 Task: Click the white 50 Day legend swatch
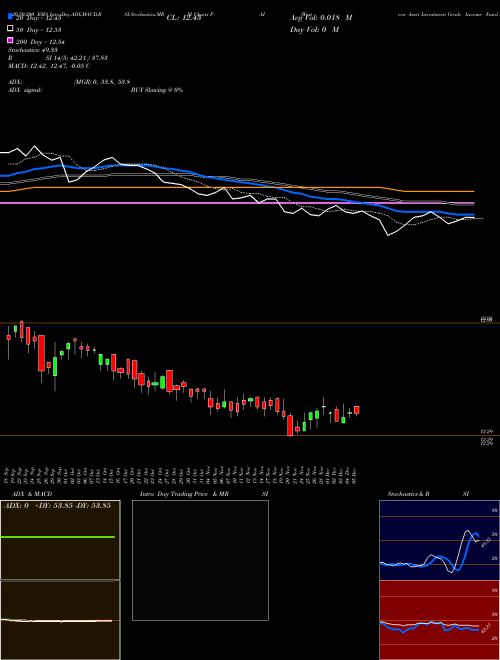tap(11, 29)
